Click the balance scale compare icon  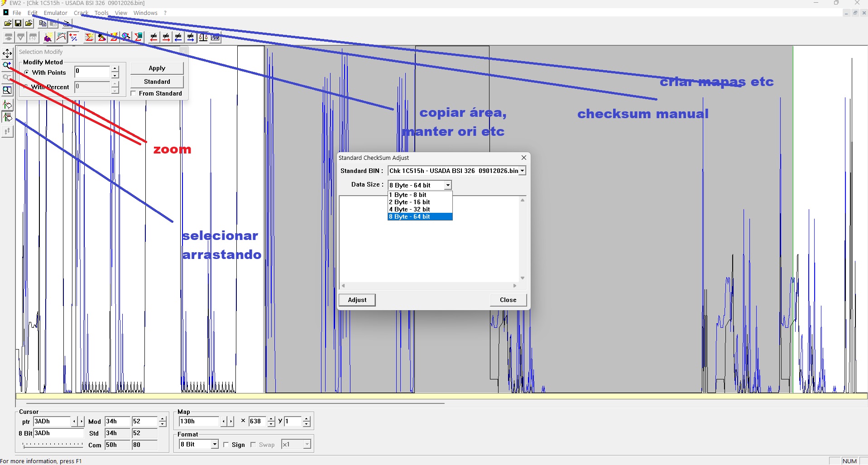click(203, 37)
